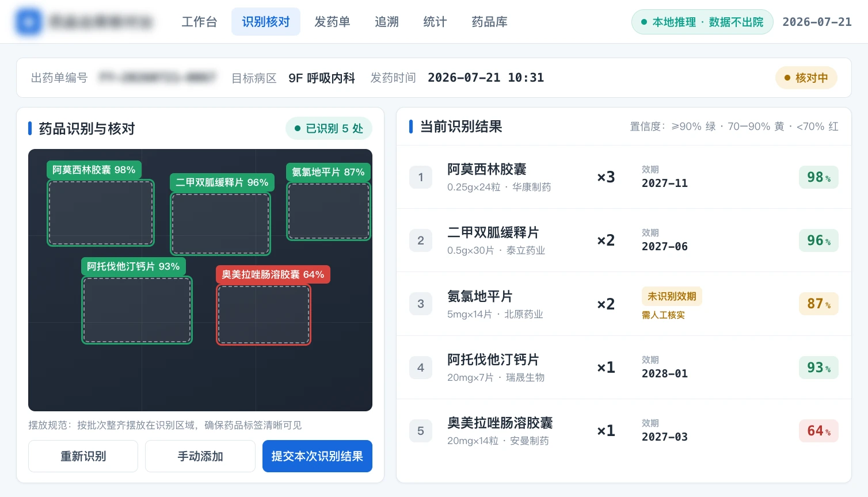Click the 奥美拉唑肠溶胶囊 result row name
The height and width of the screenshot is (497, 868).
pyautogui.click(x=500, y=423)
